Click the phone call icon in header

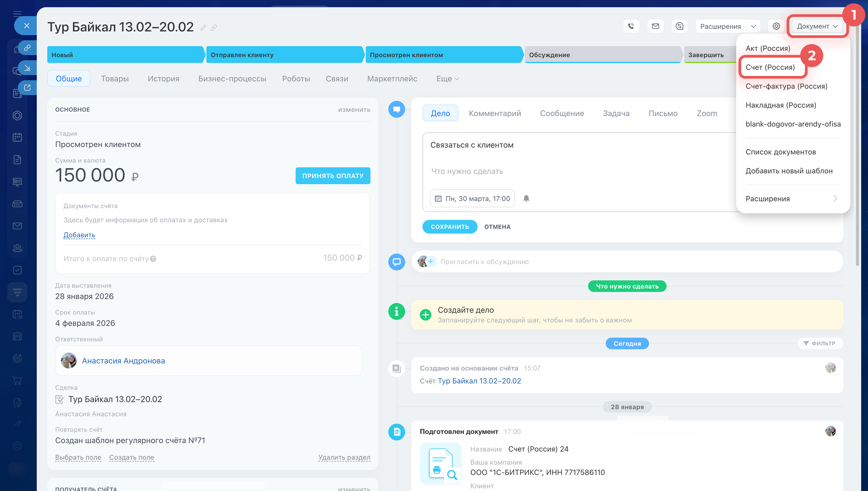tap(631, 26)
